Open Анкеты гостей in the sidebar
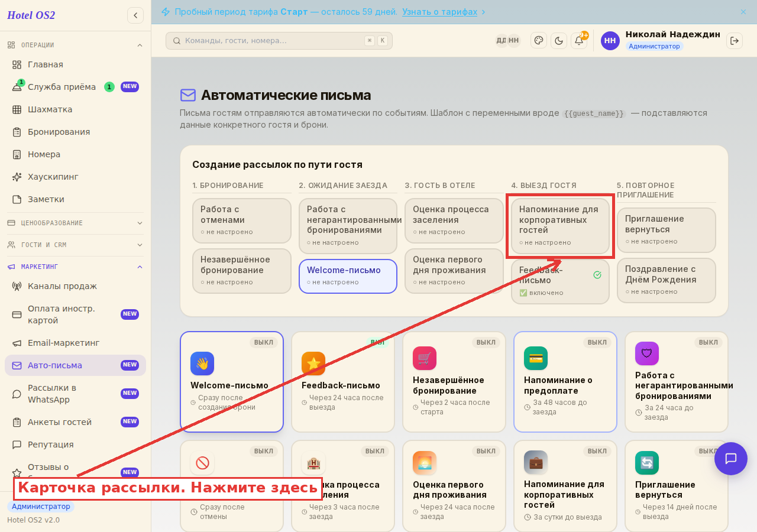 (75, 422)
